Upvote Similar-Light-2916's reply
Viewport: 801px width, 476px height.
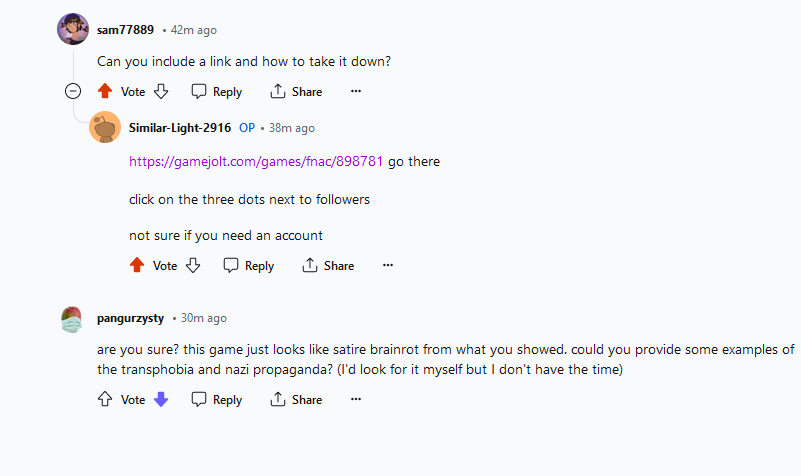pyautogui.click(x=137, y=266)
